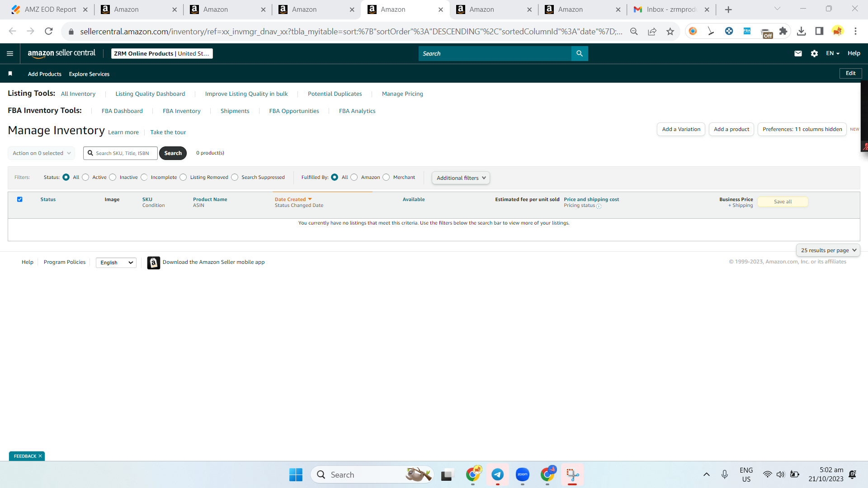Open the buyer messages envelope icon
This screenshot has width=868, height=488.
tap(798, 53)
